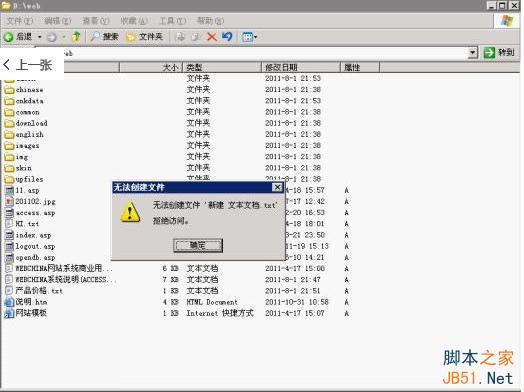Click the red Delete X icon
The height and width of the screenshot is (392, 524).
[x=212, y=36]
